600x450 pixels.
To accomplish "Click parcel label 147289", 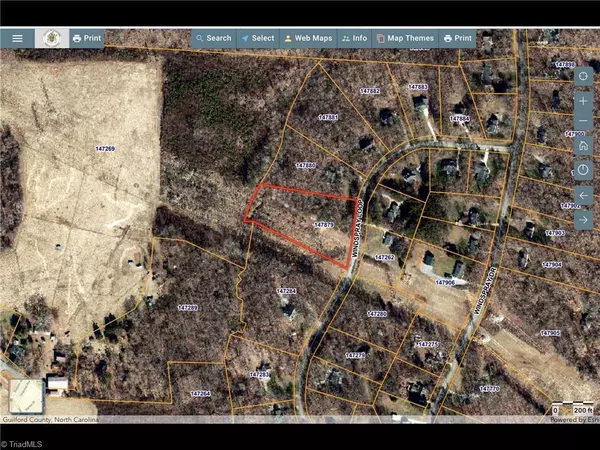I will click(x=188, y=308).
